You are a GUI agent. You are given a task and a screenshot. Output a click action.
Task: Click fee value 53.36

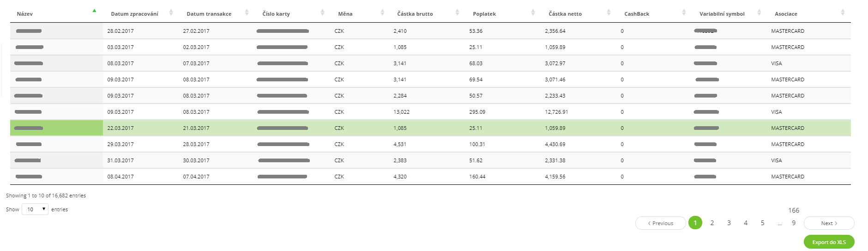476,31
